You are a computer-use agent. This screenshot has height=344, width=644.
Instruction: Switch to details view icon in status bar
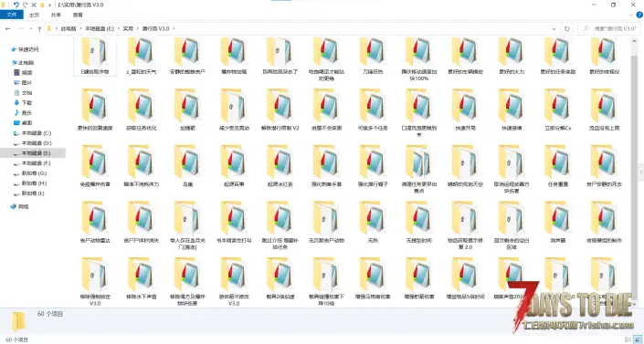click(628, 339)
